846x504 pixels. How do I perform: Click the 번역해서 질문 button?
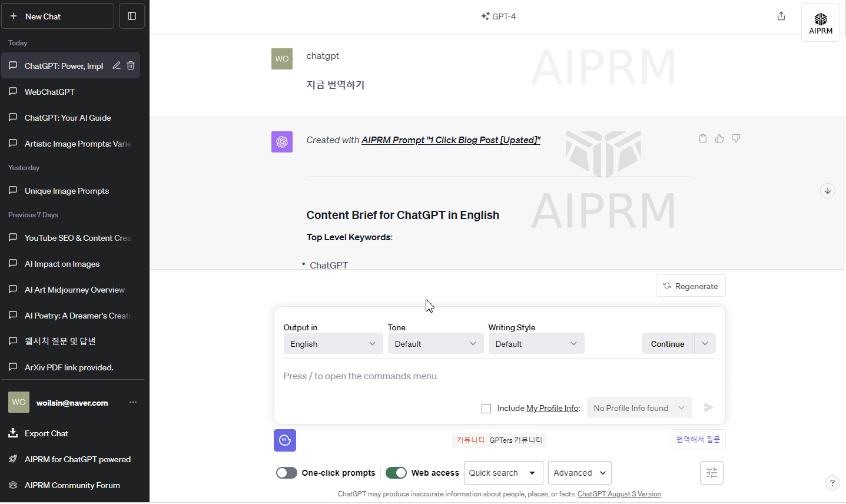pos(698,439)
